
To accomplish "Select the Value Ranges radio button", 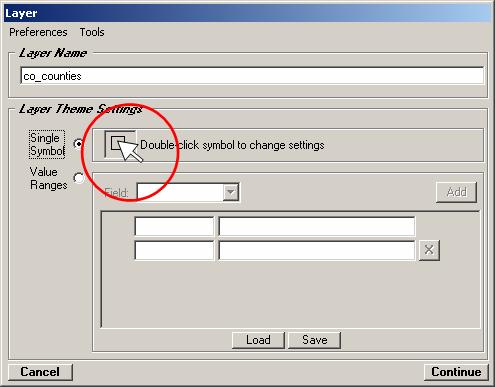I will (x=78, y=178).
